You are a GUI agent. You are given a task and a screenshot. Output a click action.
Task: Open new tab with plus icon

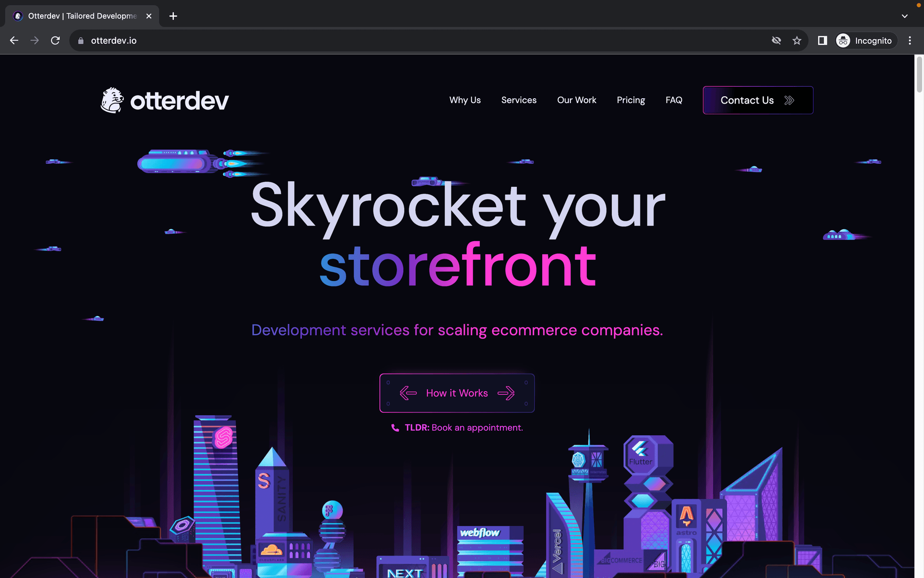173,16
